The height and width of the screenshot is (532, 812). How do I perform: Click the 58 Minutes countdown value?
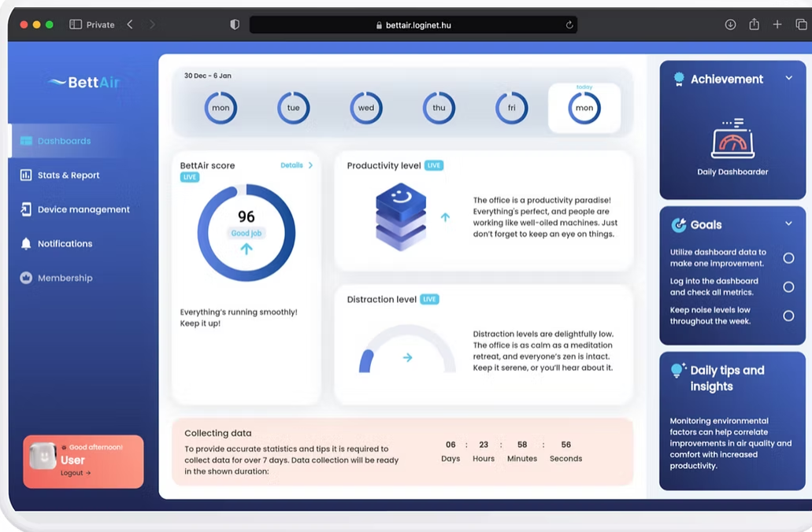pos(522,445)
